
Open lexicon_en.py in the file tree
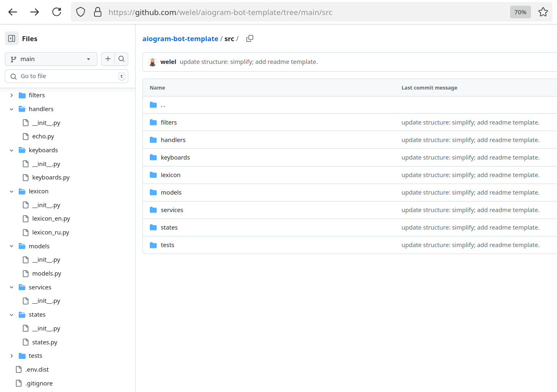point(51,219)
